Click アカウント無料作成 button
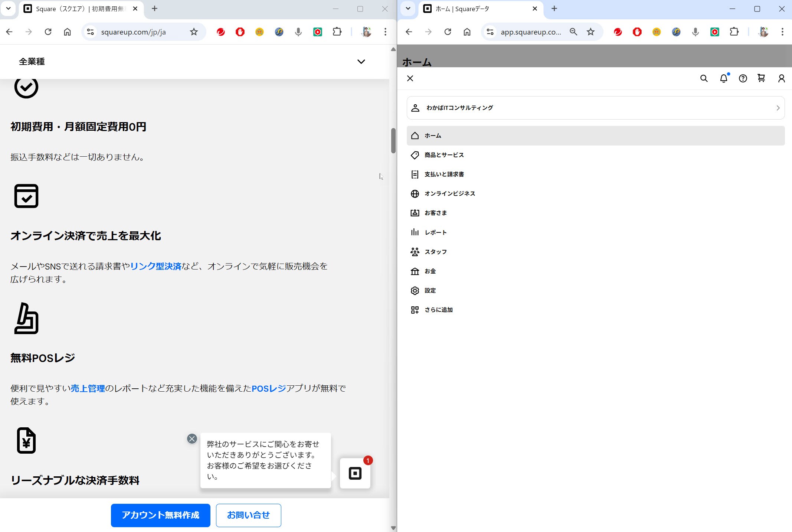Screen dimensions: 792x532 (x=160, y=515)
